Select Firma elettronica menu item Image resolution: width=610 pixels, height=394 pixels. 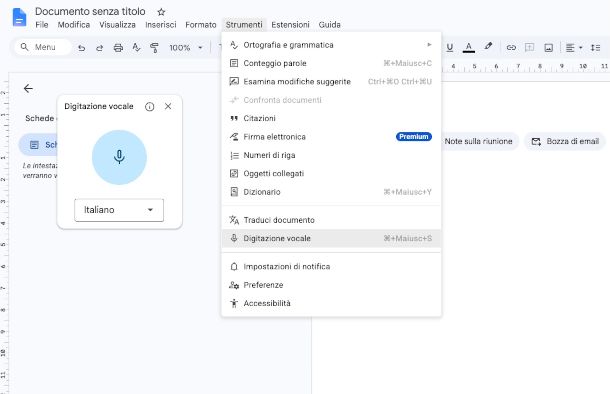click(x=331, y=137)
